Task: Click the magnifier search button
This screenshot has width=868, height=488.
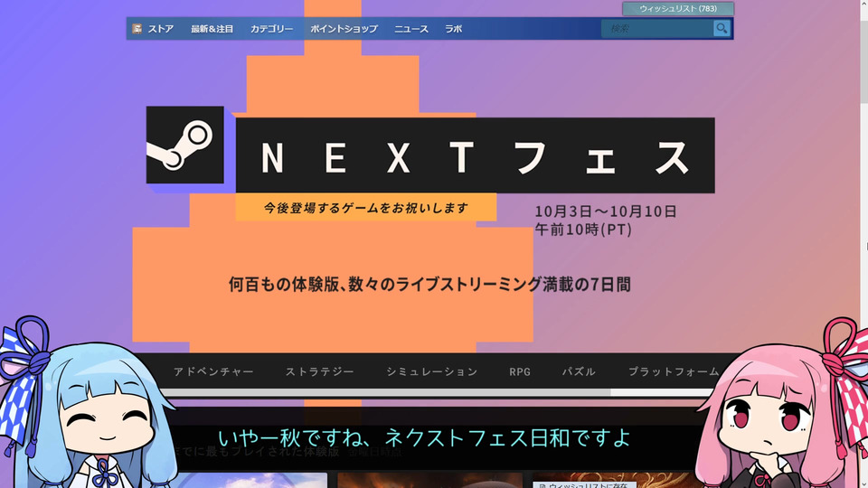Action: 722,28
